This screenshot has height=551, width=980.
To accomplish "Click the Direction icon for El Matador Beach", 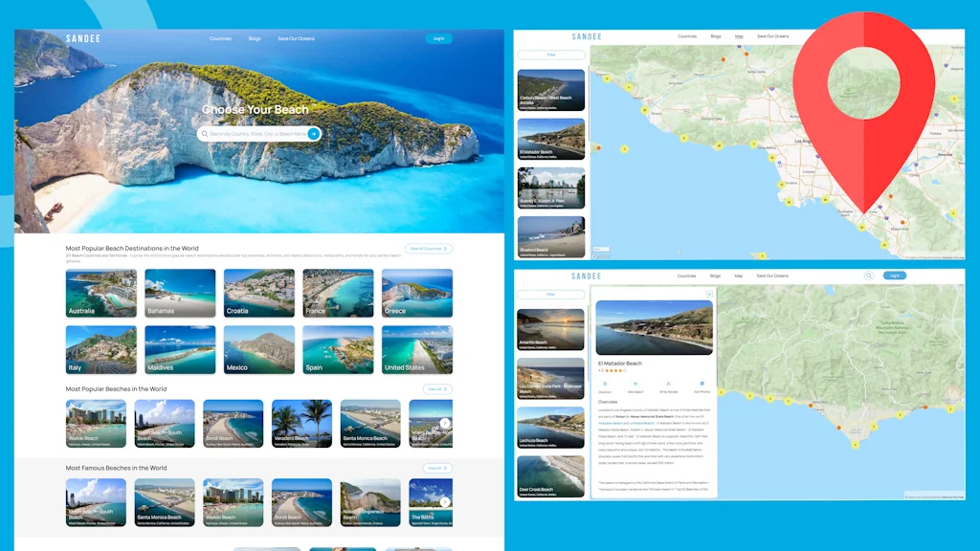I will (605, 384).
